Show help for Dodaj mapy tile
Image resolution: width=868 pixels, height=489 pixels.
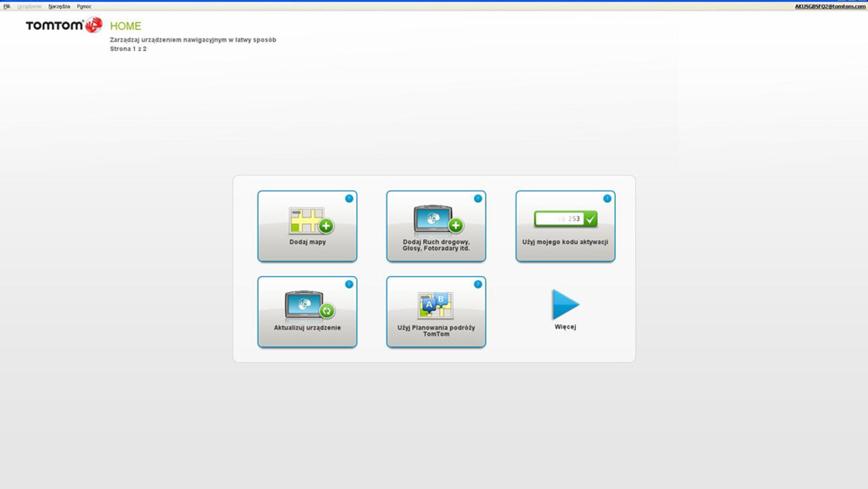coord(349,198)
